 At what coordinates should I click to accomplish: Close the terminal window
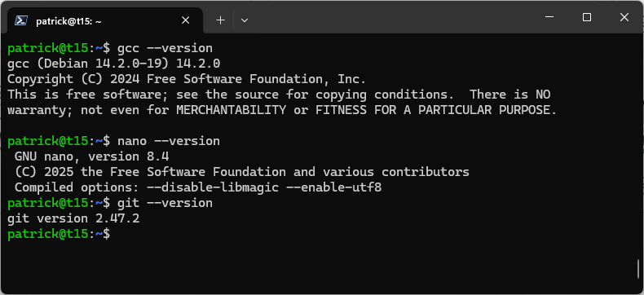pos(624,17)
